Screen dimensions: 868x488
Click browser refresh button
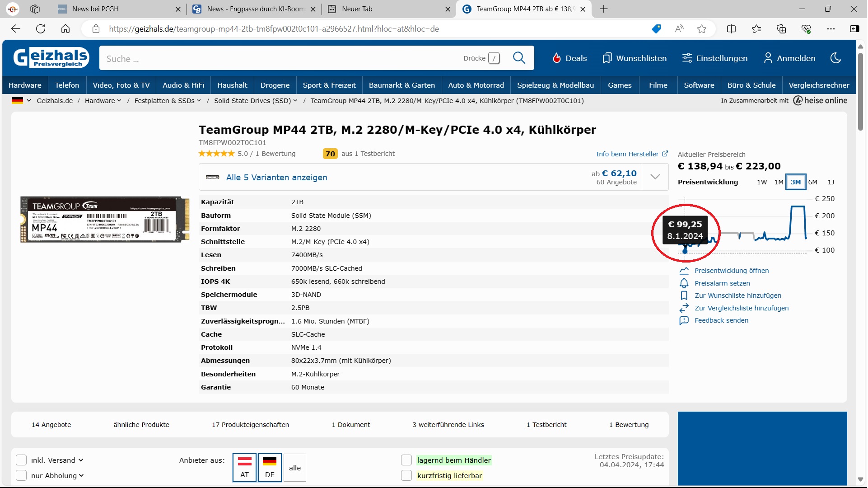coord(41,29)
